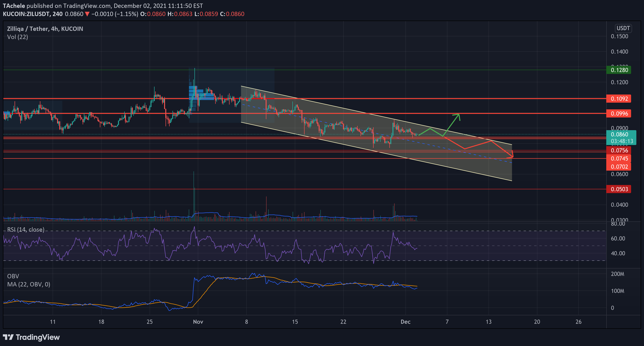Select the red 0.1092 price label
Image resolution: width=644 pixels, height=346 pixels.
coord(618,99)
